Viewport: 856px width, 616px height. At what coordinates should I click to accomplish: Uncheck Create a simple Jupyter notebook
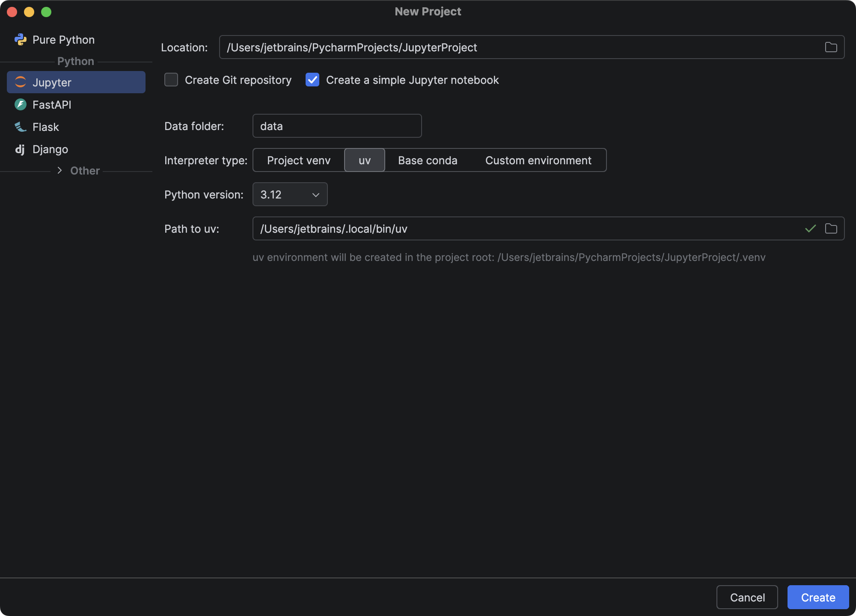click(312, 80)
